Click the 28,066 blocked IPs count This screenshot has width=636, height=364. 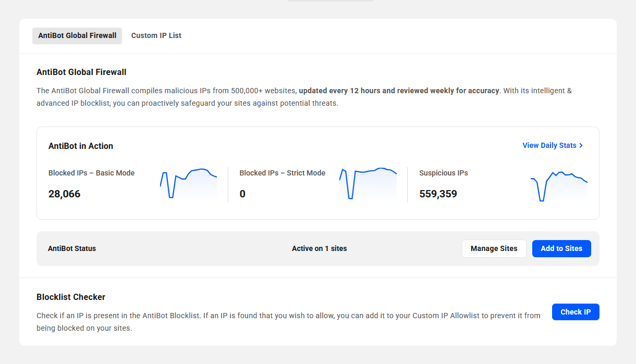(65, 194)
